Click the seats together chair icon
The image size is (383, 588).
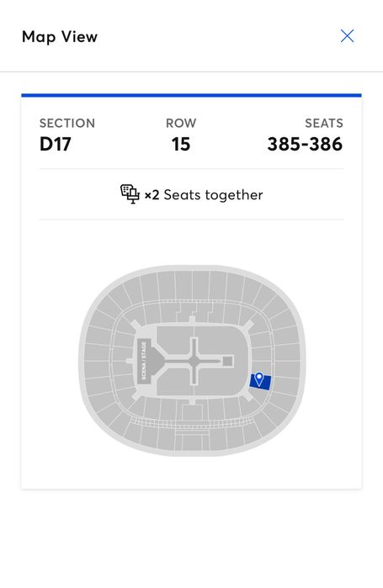tap(130, 194)
